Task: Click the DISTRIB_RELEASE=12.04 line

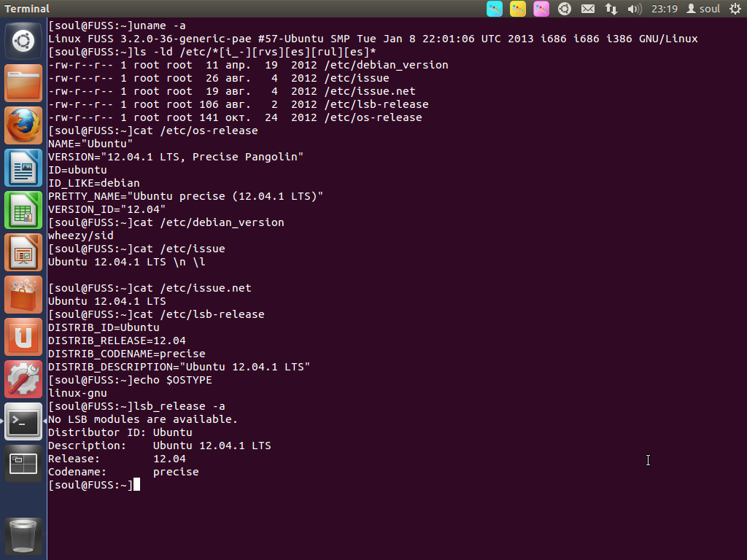Action: coord(117,341)
